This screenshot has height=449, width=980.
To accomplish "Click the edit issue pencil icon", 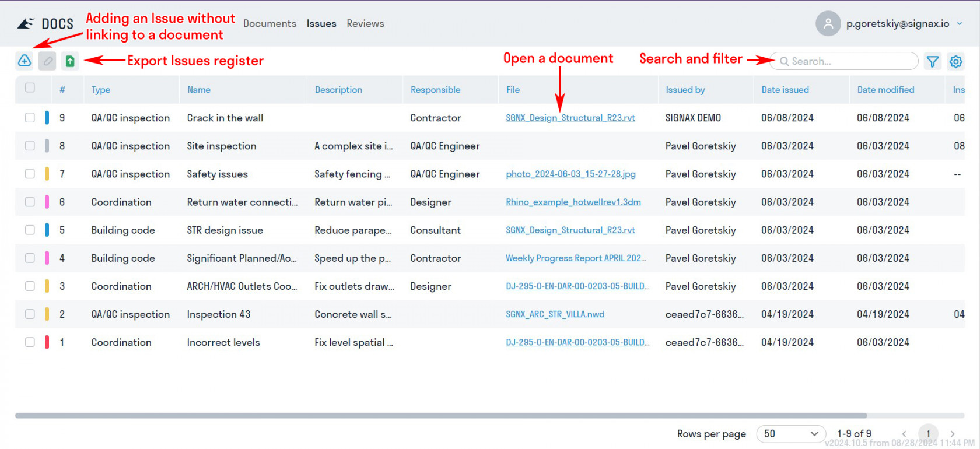I will [47, 61].
